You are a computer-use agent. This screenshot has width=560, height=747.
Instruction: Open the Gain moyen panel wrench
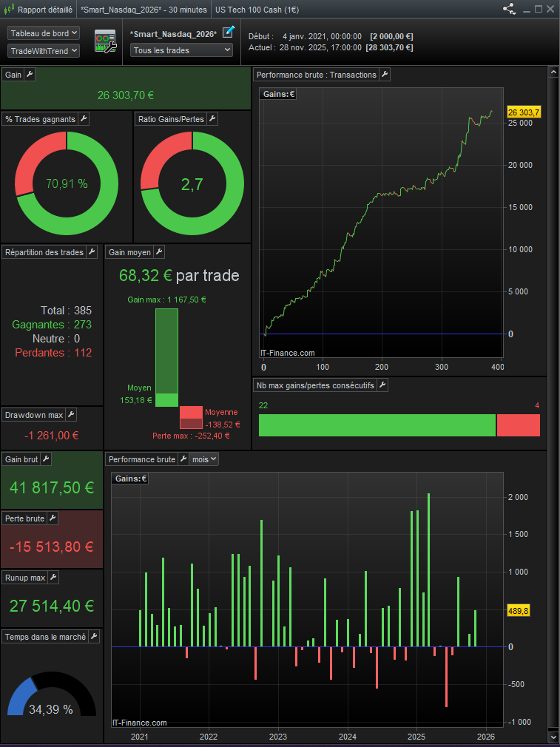(160, 252)
